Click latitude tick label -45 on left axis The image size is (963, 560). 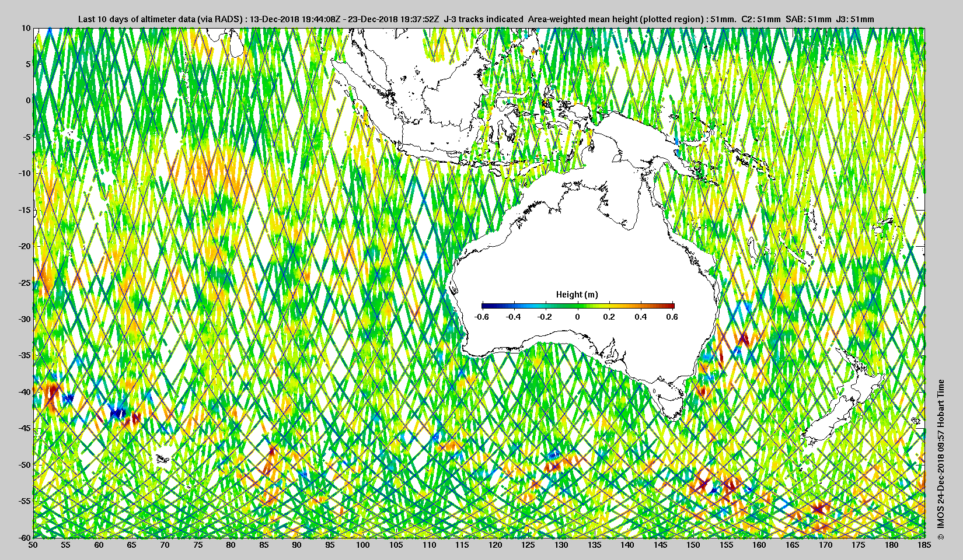[25, 429]
